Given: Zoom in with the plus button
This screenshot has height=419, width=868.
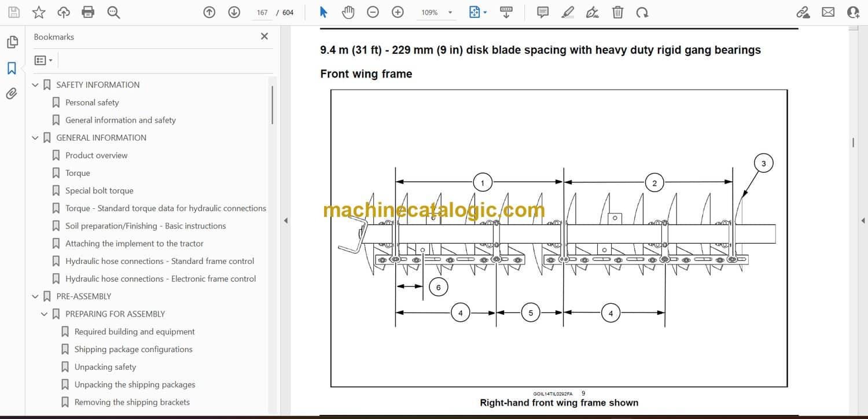Looking at the screenshot, I should click(x=398, y=12).
